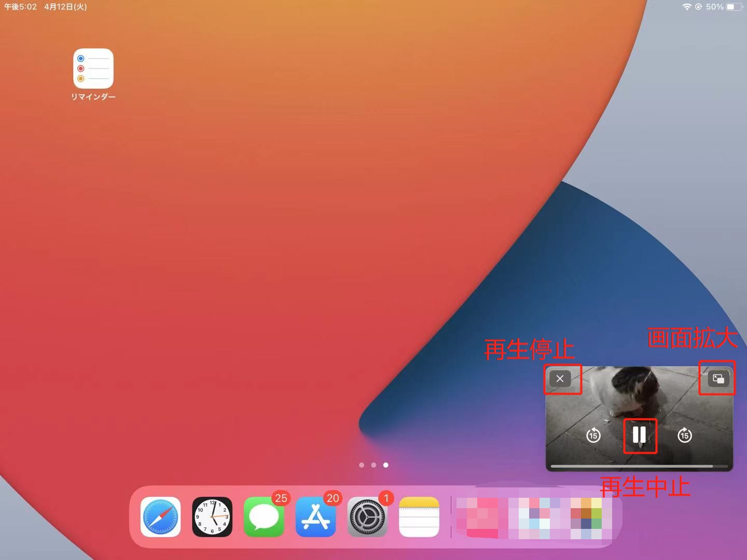
Task: Tap the second home screen page dot
Action: pyautogui.click(x=374, y=465)
